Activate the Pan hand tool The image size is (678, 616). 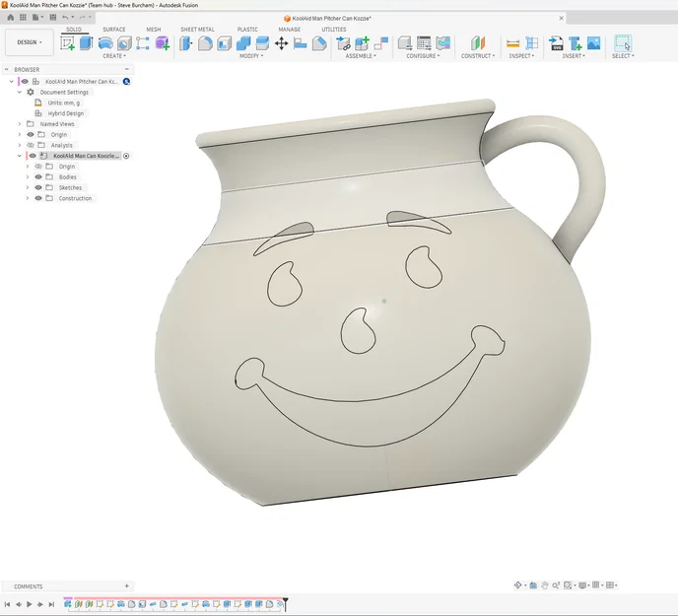pos(544,585)
